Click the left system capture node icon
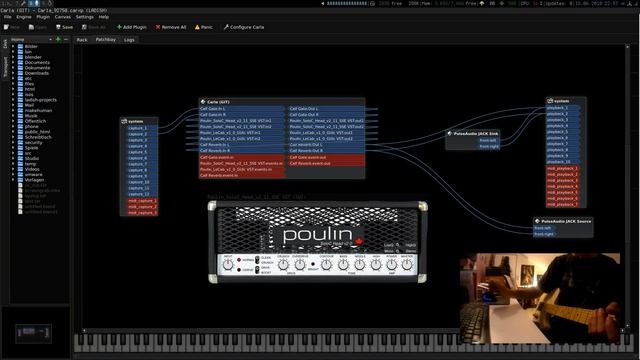The width and height of the screenshot is (640, 360). 124,121
